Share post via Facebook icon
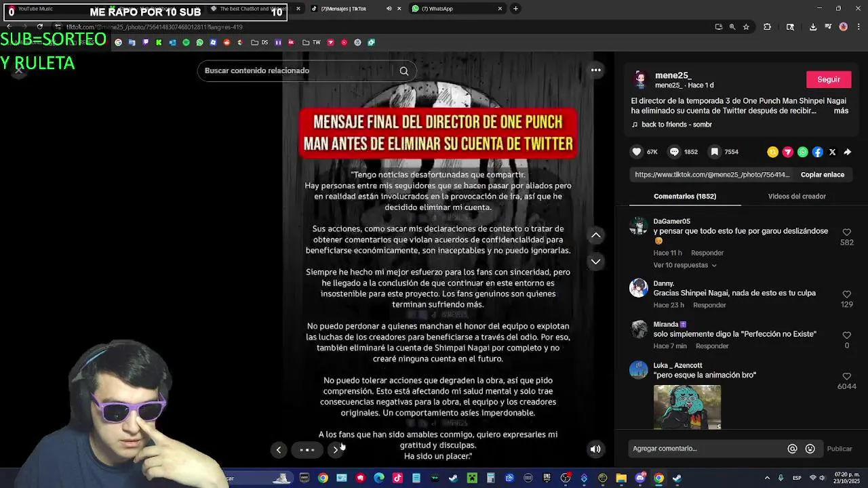Viewport: 868px width, 488px height. point(818,152)
